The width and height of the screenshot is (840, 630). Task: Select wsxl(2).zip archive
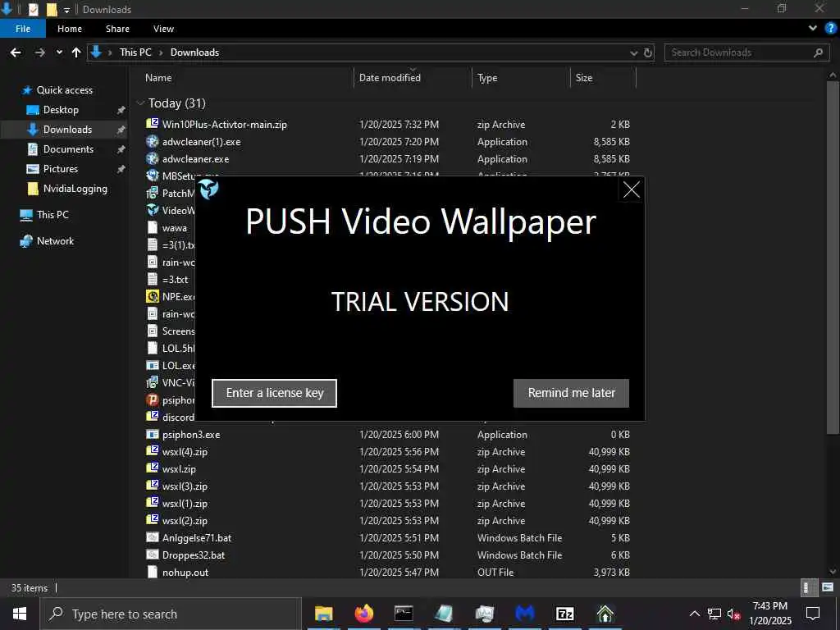coord(185,520)
